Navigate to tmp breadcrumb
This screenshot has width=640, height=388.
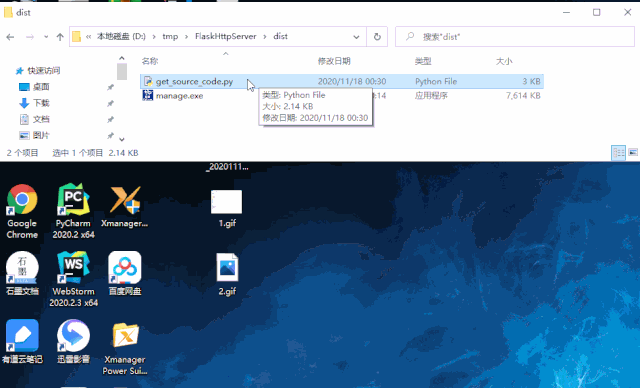click(170, 36)
